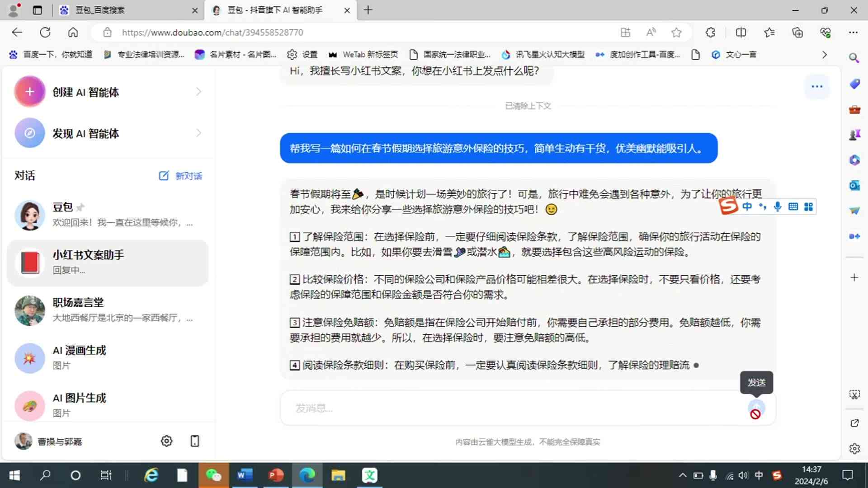Open Sogou IME soft keyboard icon
The width and height of the screenshot is (868, 488).
[x=793, y=206]
